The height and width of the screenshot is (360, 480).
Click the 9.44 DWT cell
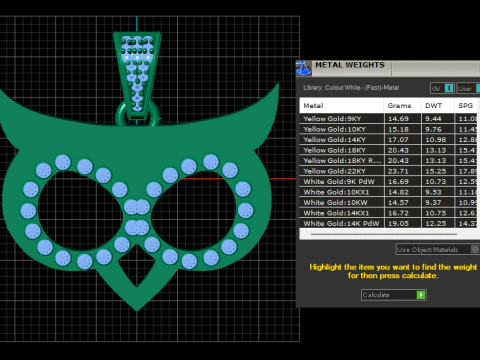[x=438, y=119]
